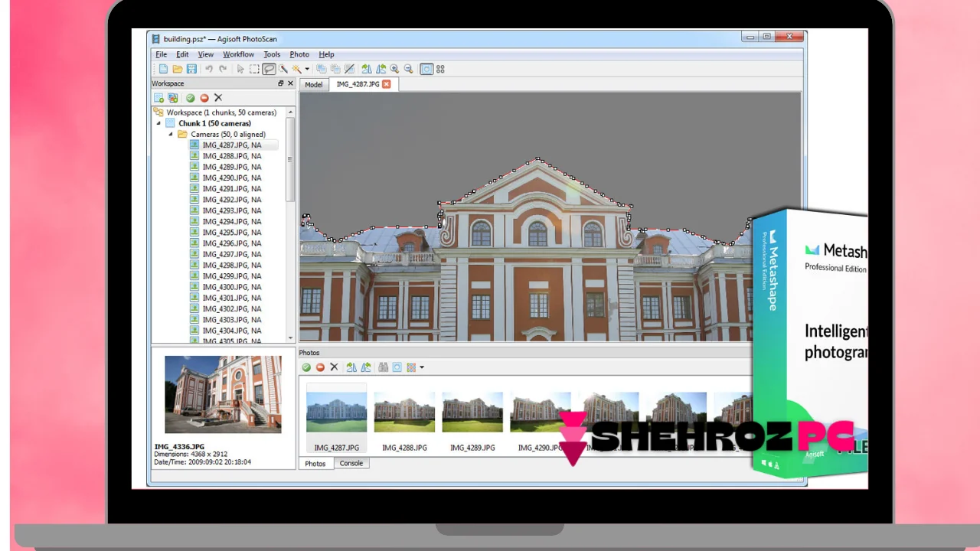Viewport: 980px width, 551px height.
Task: Remove selected items with the Workspace X icon
Action: pos(218,98)
